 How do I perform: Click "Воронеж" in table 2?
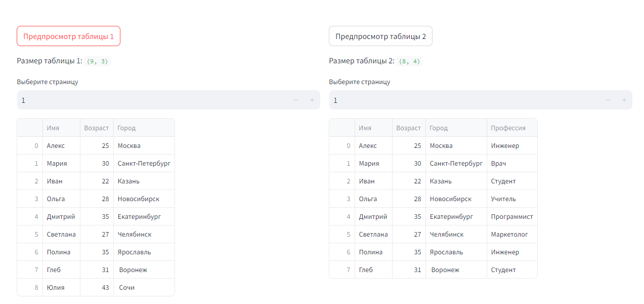pyautogui.click(x=456, y=270)
